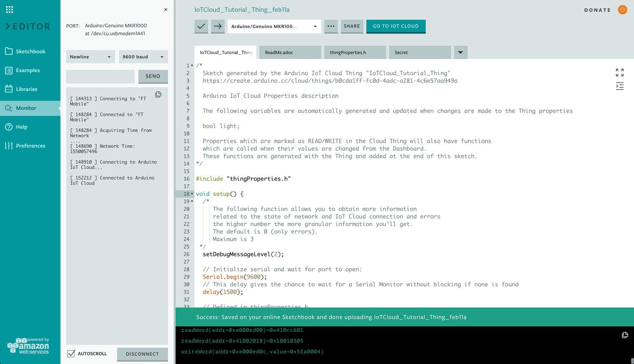Change baud rate using the 9600 baud dropdown
This screenshot has height=364, width=634.
tap(143, 57)
